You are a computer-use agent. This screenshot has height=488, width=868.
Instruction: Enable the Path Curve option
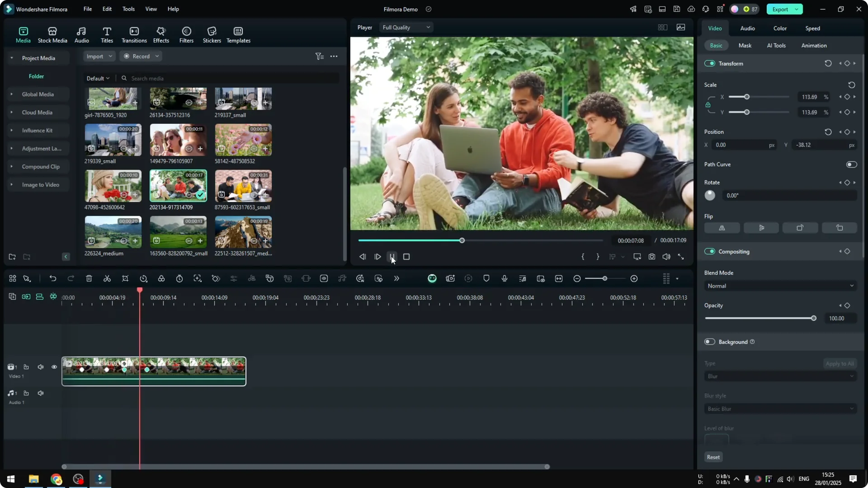coord(851,164)
